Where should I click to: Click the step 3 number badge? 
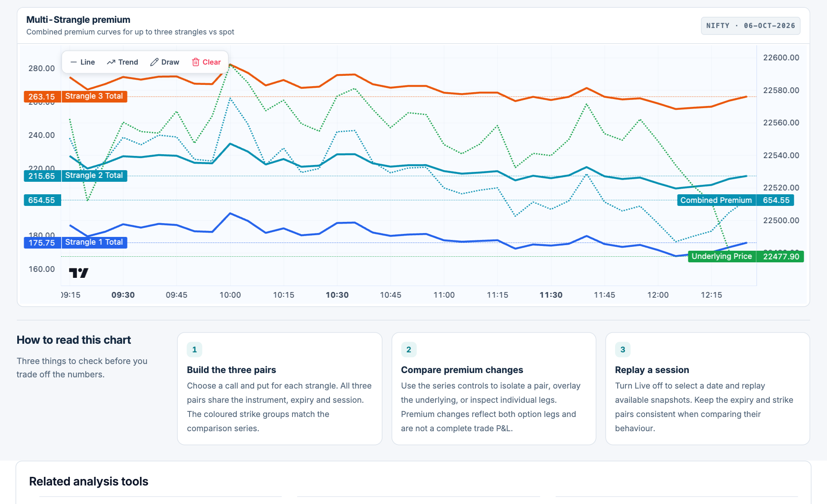coord(622,349)
